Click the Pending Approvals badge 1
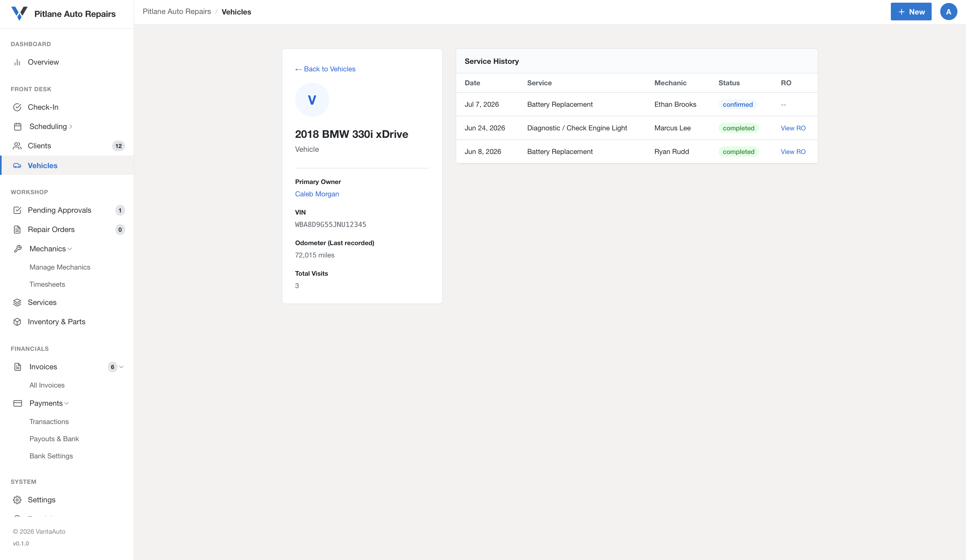966x560 pixels. coord(120,210)
